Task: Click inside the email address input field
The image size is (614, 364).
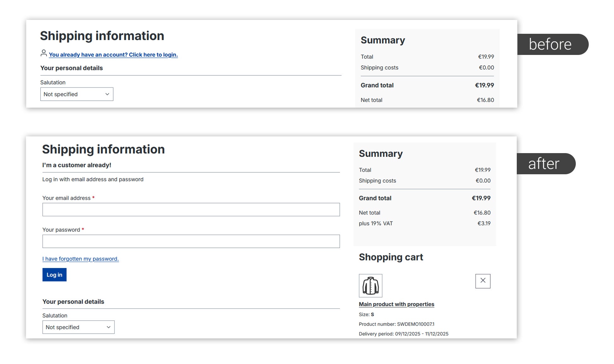Action: 191,209
